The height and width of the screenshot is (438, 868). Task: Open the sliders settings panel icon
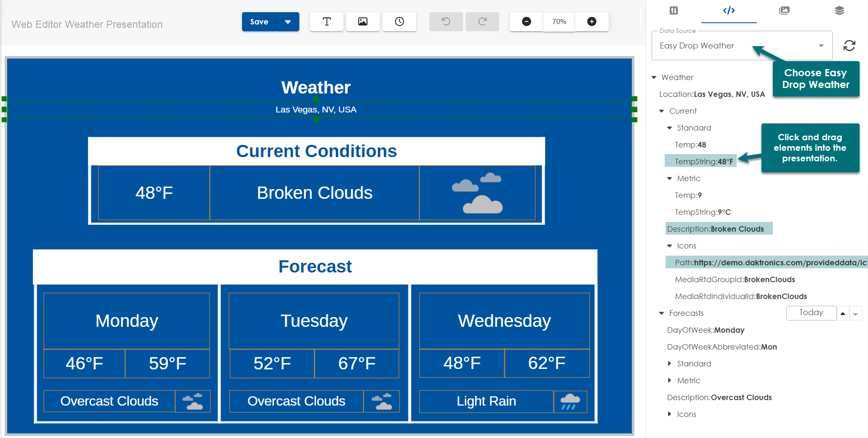(x=673, y=11)
